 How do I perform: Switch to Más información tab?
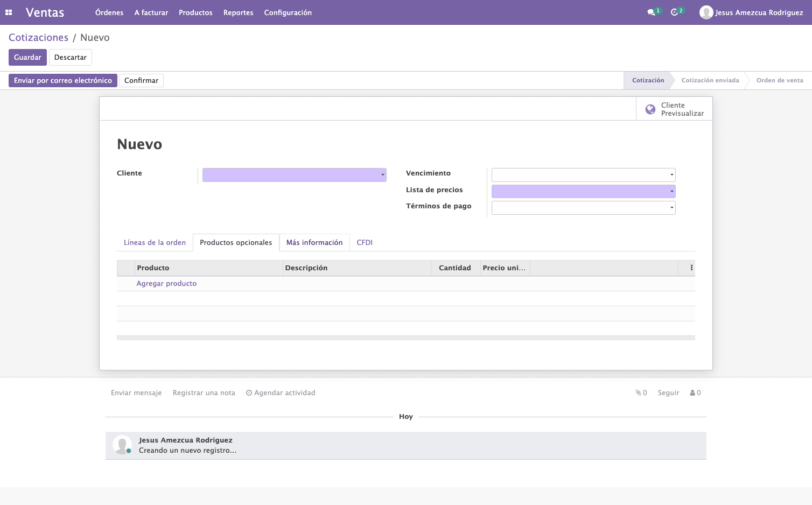314,243
